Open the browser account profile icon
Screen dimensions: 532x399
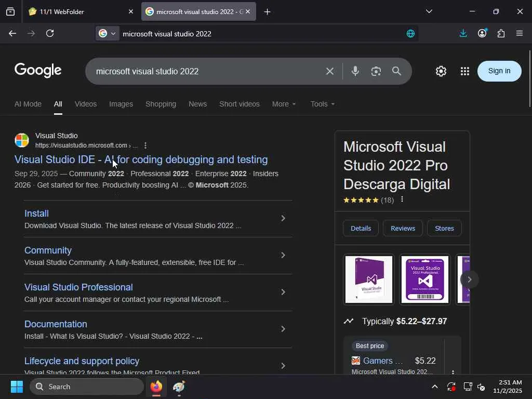[x=482, y=33]
